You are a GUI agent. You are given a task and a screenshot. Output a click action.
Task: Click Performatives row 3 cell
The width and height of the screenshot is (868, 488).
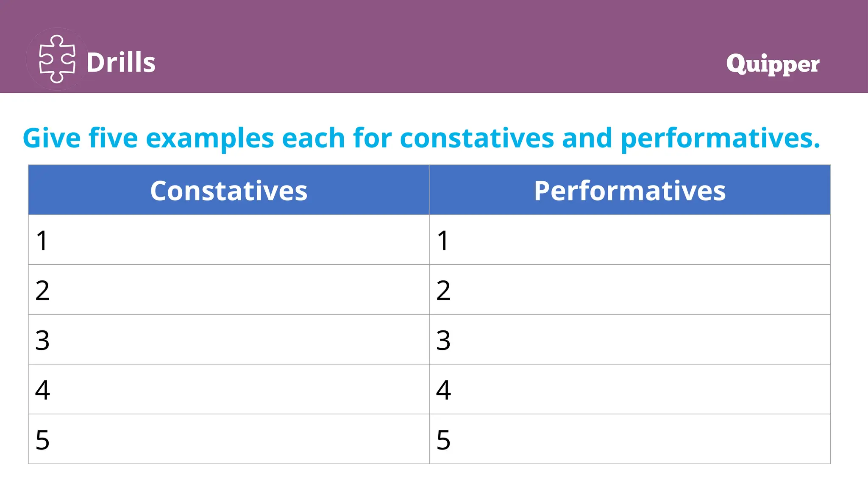(x=629, y=340)
